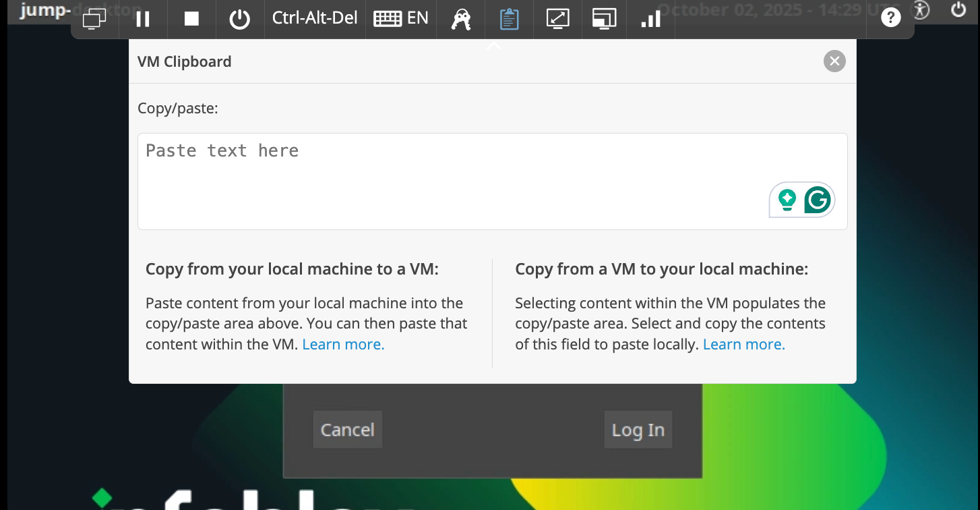
Task: Stop the VM with square icon
Action: point(191,19)
